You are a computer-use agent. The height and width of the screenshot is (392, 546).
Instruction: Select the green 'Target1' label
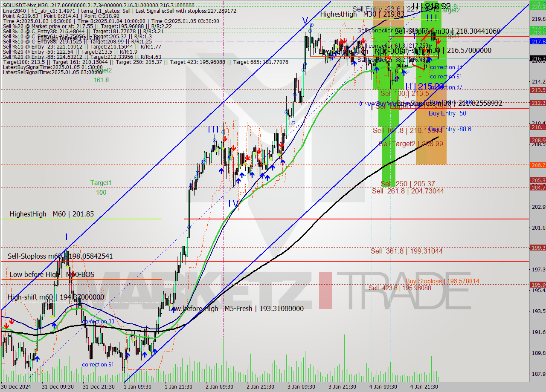click(x=101, y=183)
